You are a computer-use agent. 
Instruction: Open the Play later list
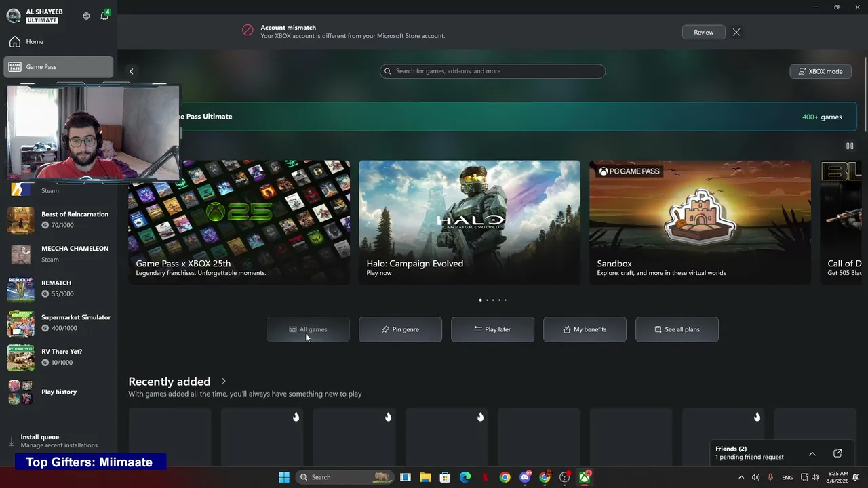pyautogui.click(x=492, y=329)
